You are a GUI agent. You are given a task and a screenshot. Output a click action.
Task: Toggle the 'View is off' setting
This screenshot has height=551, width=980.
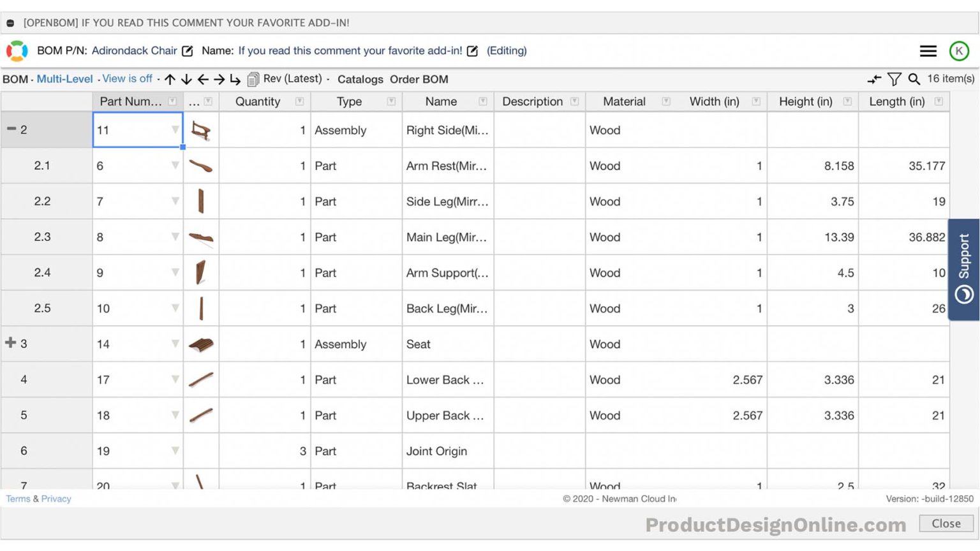pos(126,78)
